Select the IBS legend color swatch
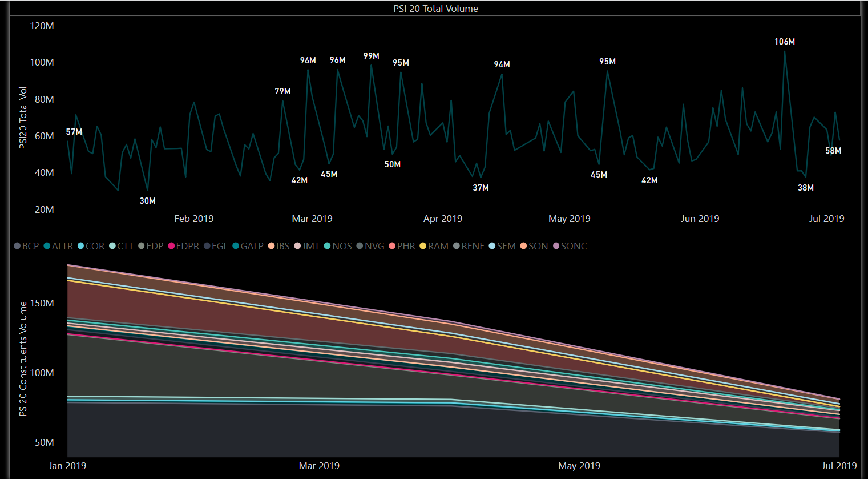Viewport: 868px width, 480px height. point(272,246)
